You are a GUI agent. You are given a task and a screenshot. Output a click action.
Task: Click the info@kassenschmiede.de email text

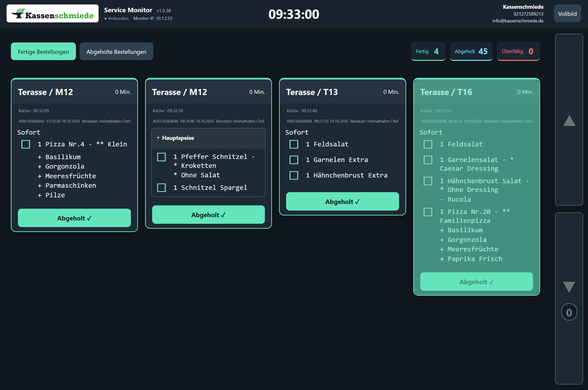[x=518, y=21]
